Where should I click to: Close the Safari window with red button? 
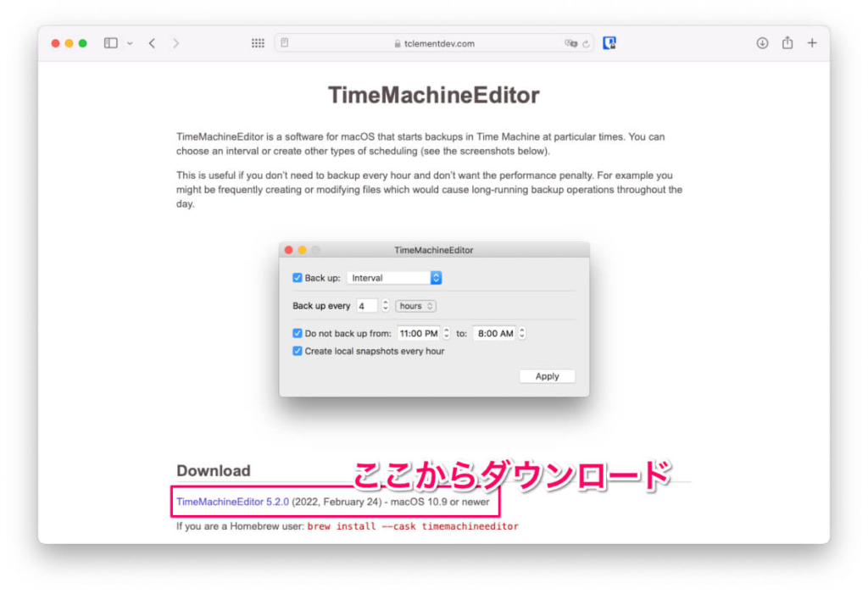point(55,43)
